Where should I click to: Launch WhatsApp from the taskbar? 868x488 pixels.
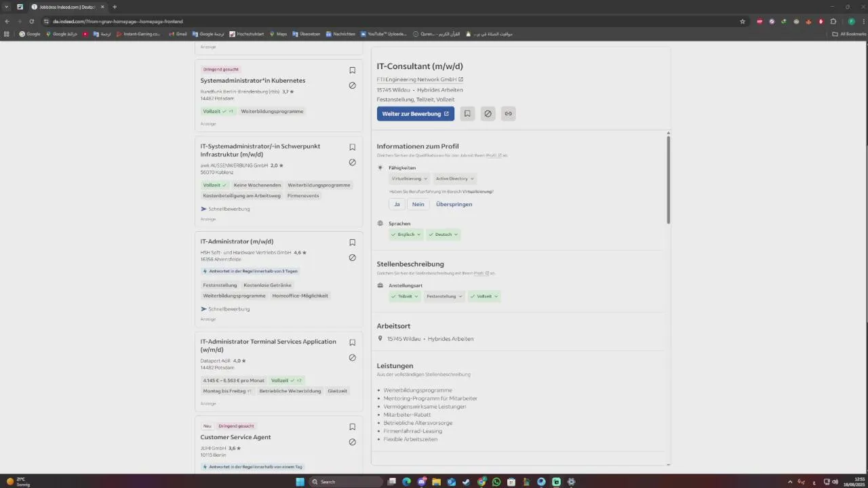point(496,482)
